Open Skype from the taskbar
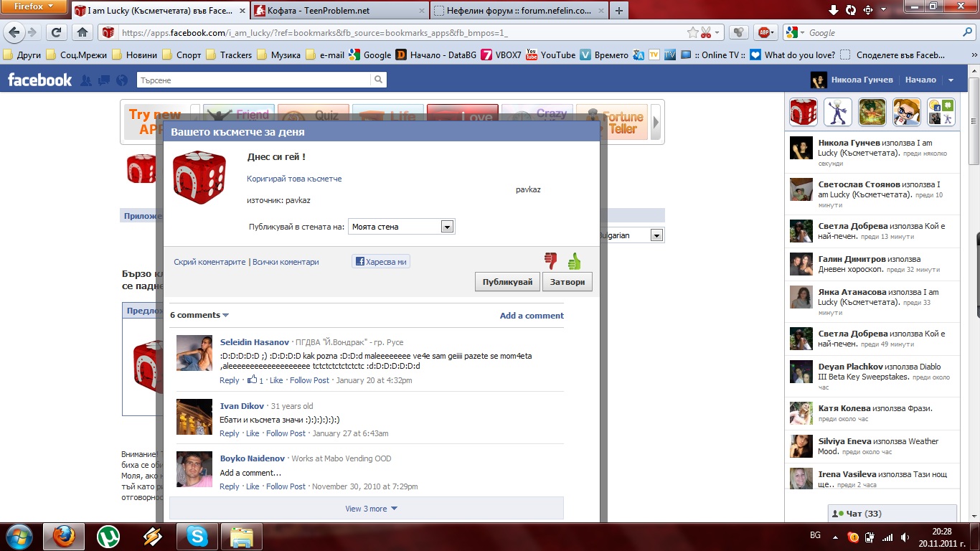Viewport: 980px width, 551px height. (197, 536)
